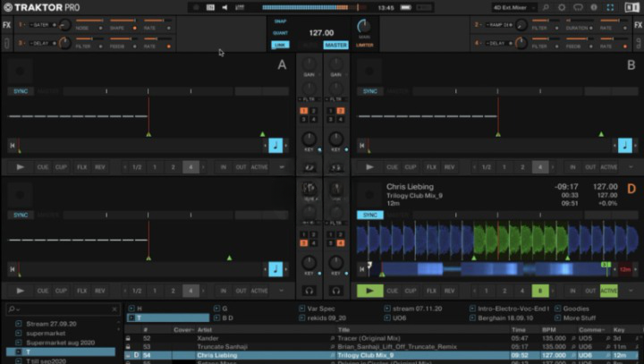Open the 'More Stuff' favorite playlist
This screenshot has height=364, width=644.
click(580, 318)
